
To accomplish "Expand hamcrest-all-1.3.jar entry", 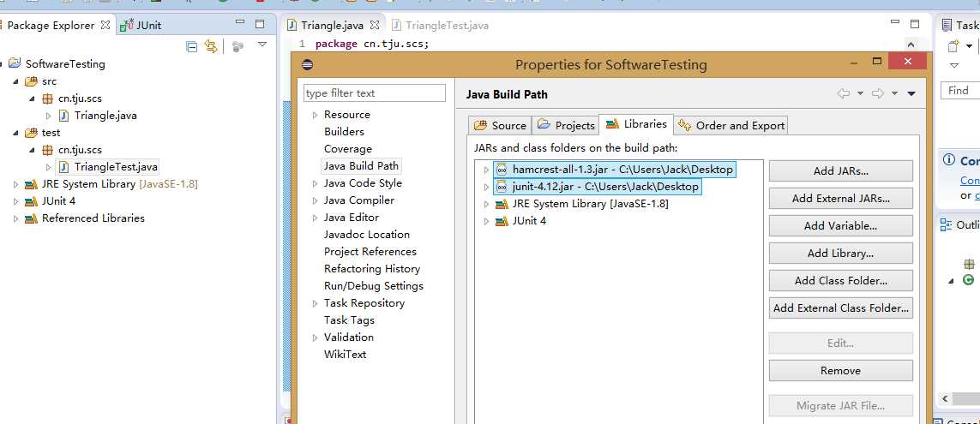I will click(485, 170).
